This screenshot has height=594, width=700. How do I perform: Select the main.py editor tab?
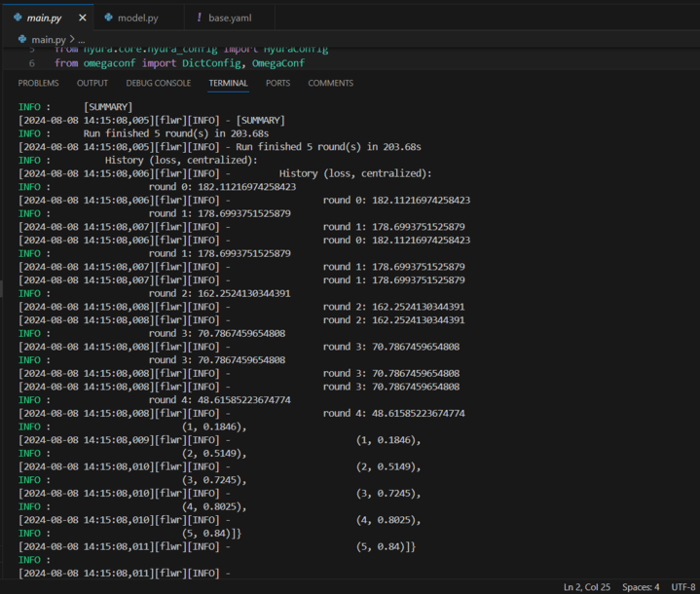tap(45, 18)
